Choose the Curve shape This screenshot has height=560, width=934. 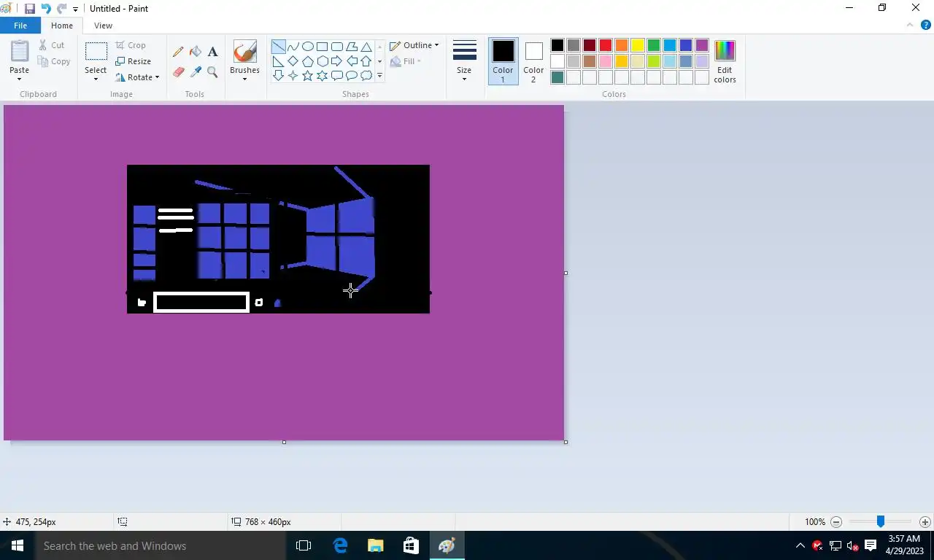[293, 47]
